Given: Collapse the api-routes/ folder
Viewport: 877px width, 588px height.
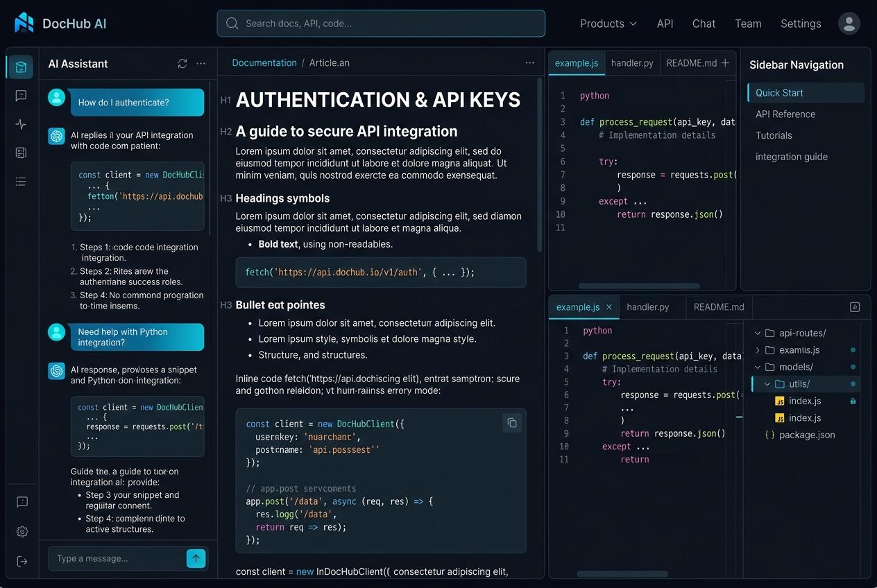Looking at the screenshot, I should coord(758,333).
